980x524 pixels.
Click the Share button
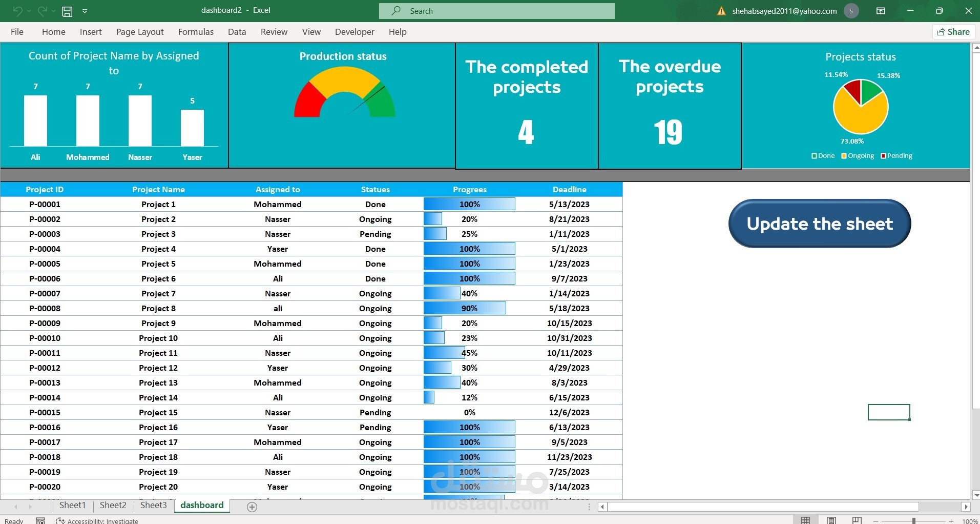coord(953,32)
